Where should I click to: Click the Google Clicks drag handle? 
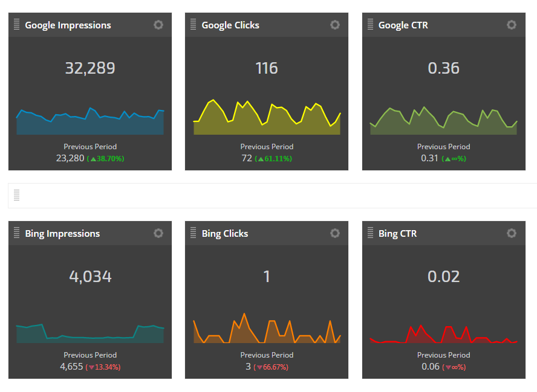pyautogui.click(x=193, y=25)
